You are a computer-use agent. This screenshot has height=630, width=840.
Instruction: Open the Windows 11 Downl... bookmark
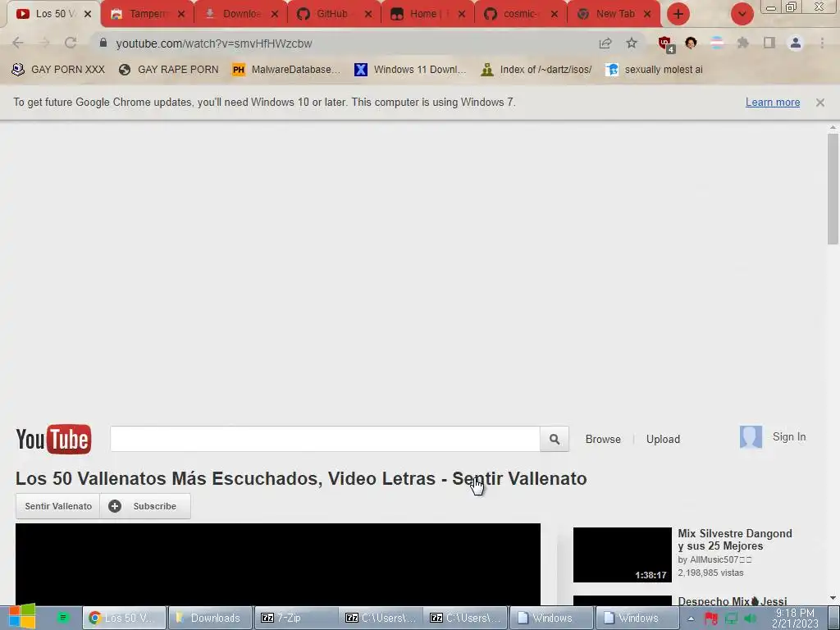pyautogui.click(x=410, y=70)
